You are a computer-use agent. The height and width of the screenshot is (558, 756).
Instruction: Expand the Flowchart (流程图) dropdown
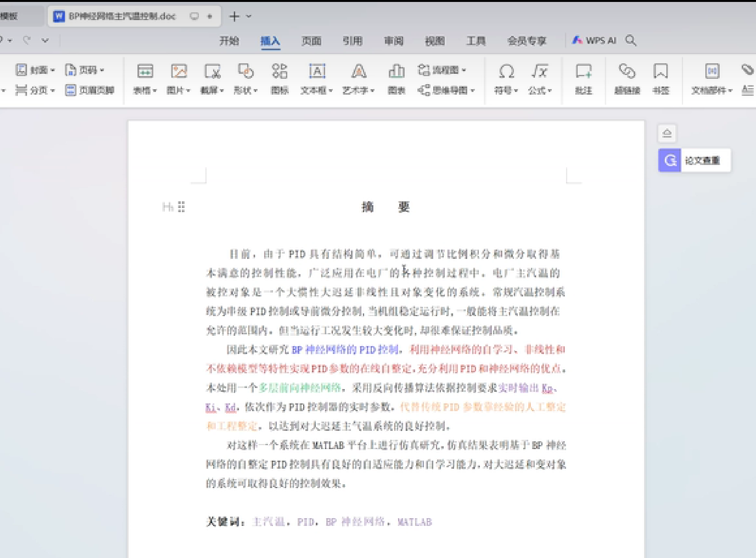pyautogui.click(x=463, y=70)
